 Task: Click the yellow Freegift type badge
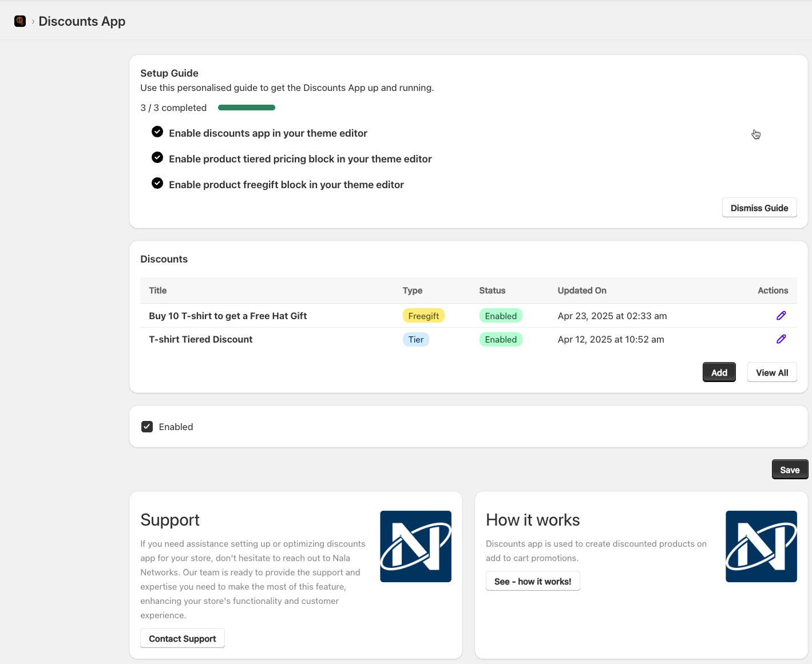pos(423,316)
